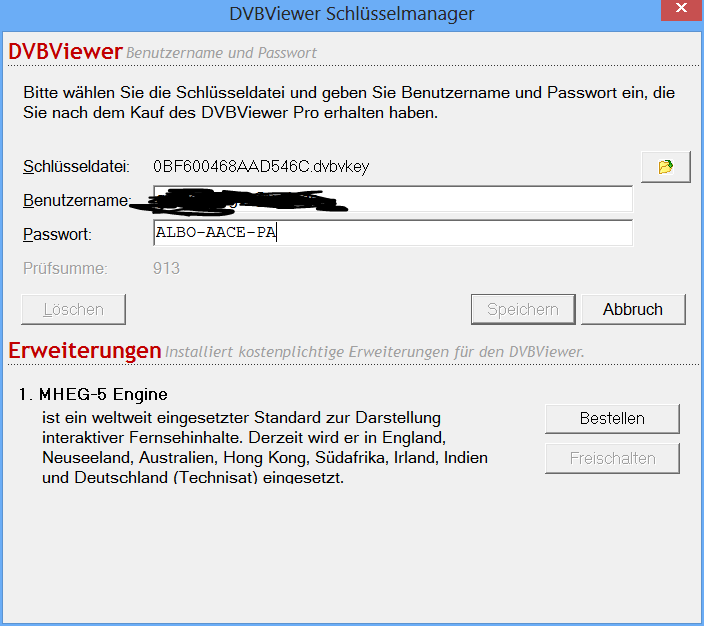Click the Löschen button
Image resolution: width=704 pixels, height=626 pixels.
pyautogui.click(x=73, y=309)
